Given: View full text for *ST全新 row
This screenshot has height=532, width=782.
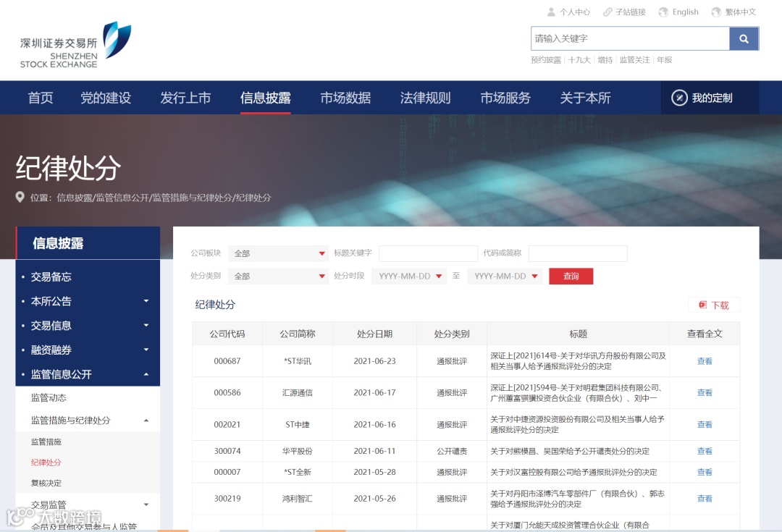Looking at the screenshot, I should (x=705, y=472).
